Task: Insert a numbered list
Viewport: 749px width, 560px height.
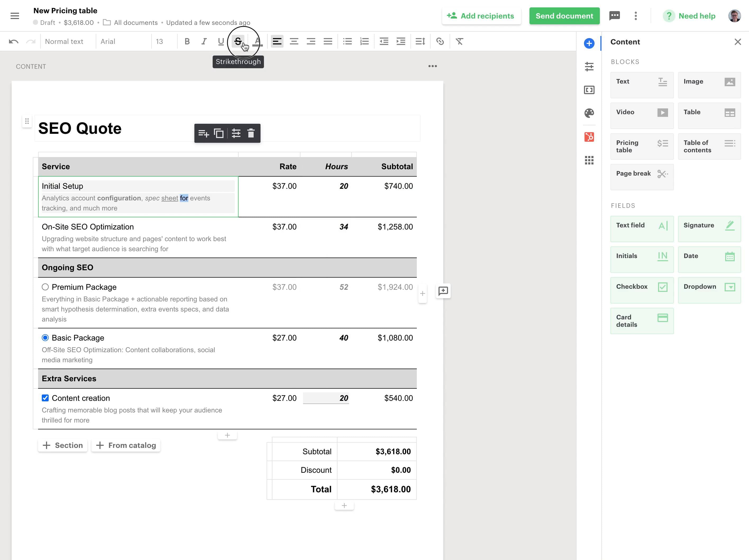Action: (x=364, y=42)
